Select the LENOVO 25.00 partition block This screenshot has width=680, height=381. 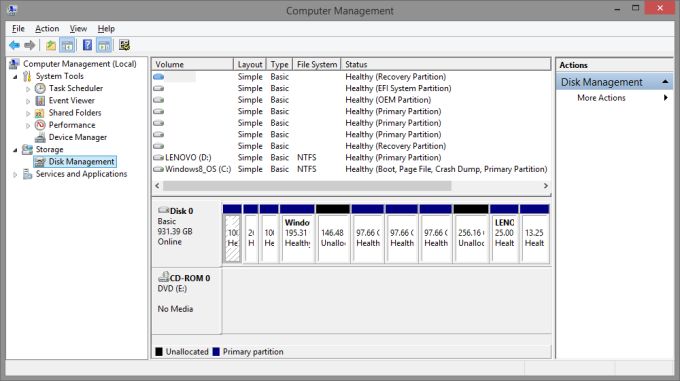click(504, 234)
